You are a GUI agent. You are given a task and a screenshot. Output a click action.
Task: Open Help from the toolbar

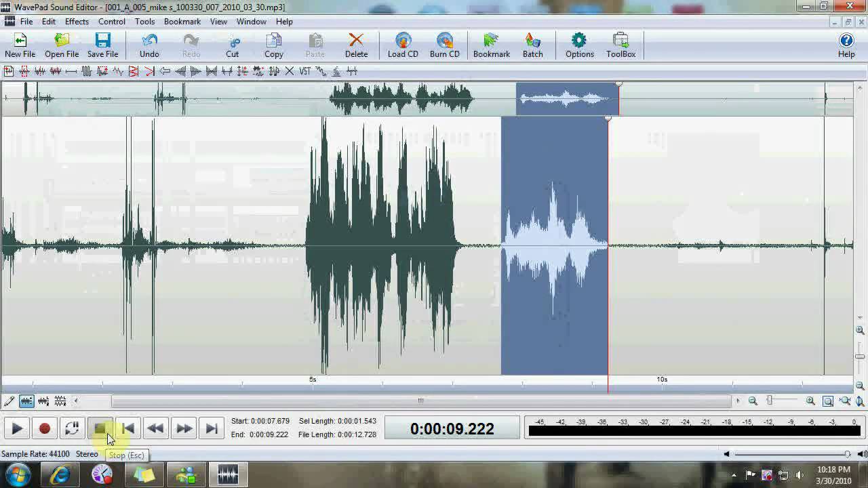pyautogui.click(x=846, y=45)
